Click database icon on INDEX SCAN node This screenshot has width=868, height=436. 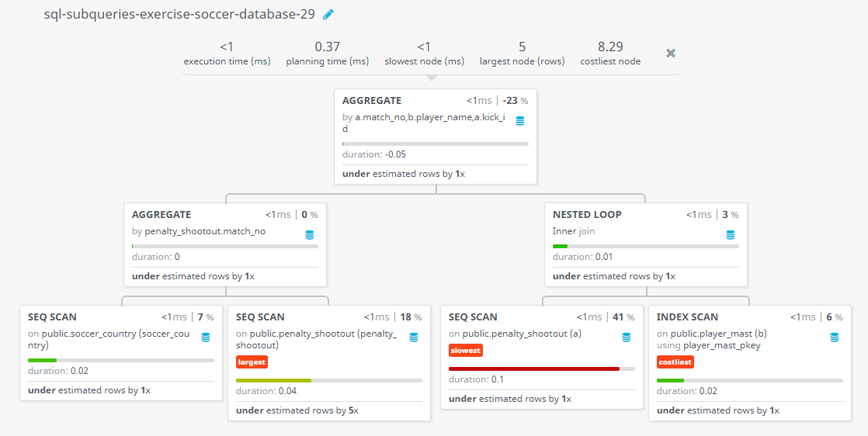tap(835, 337)
